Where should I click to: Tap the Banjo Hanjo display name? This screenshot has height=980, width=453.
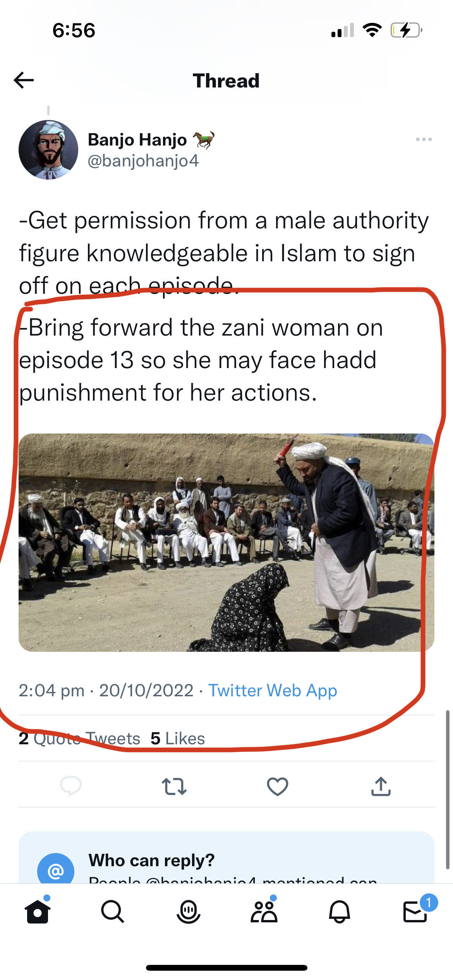[137, 140]
